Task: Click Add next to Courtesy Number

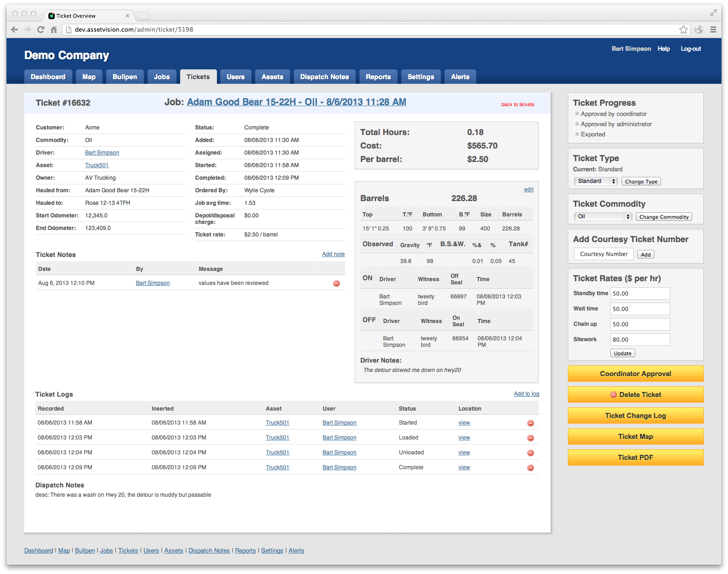Action: [x=646, y=254]
